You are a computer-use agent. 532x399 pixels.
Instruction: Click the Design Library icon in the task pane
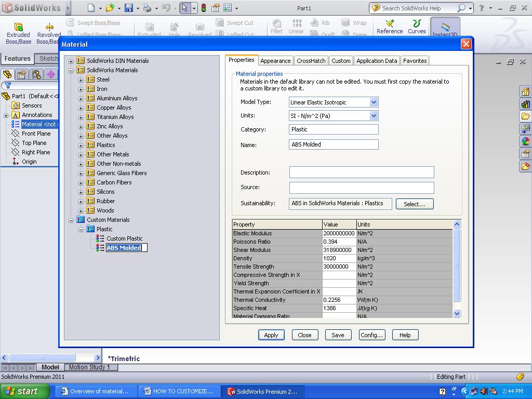click(525, 104)
